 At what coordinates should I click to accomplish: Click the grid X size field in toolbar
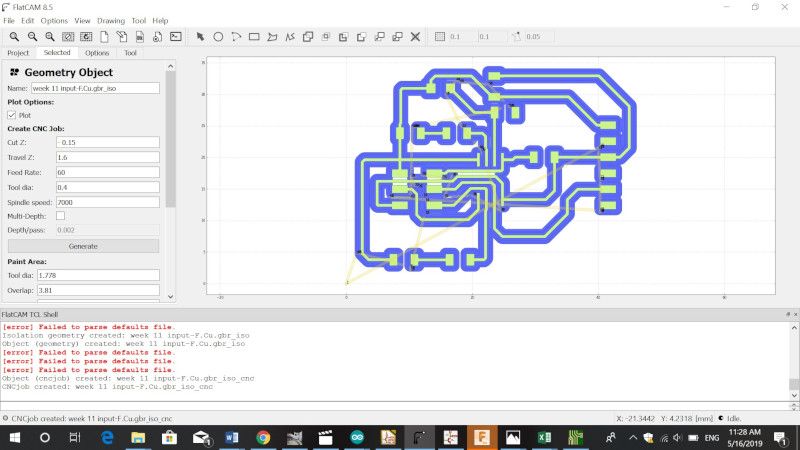coord(462,37)
